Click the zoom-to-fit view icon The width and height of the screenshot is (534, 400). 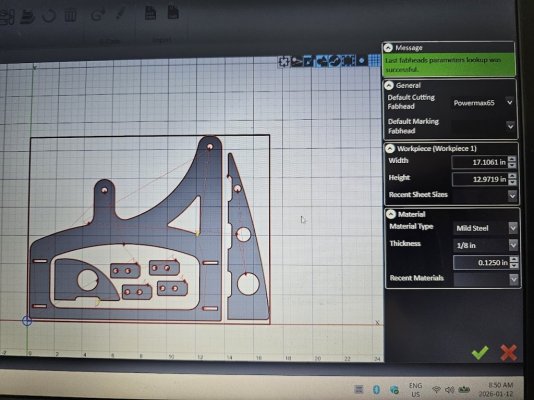click(284, 62)
